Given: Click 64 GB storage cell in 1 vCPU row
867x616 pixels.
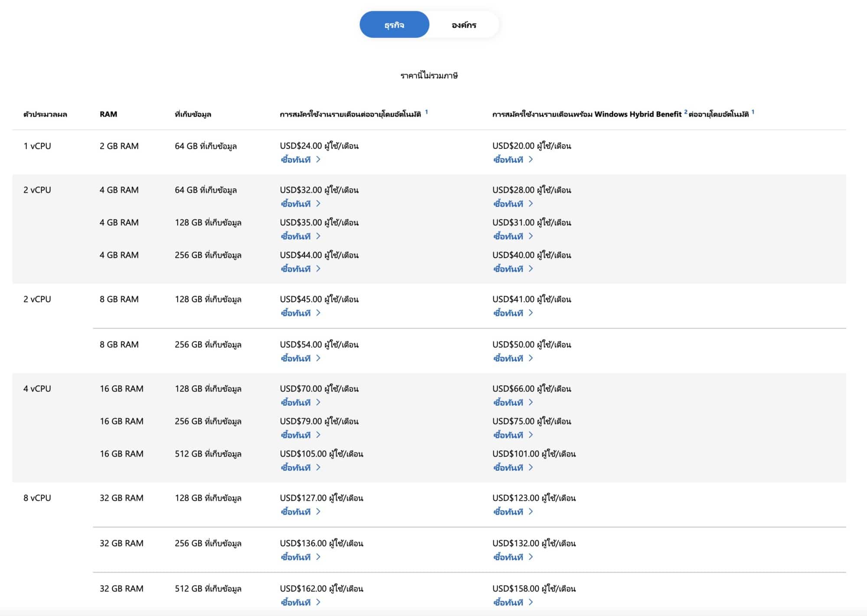Looking at the screenshot, I should (206, 146).
